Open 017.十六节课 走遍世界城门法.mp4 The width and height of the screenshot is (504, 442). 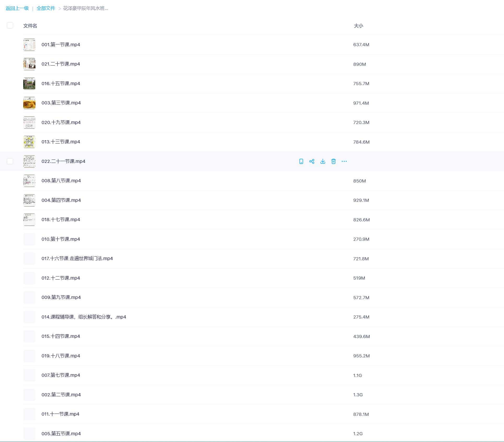[77, 258]
